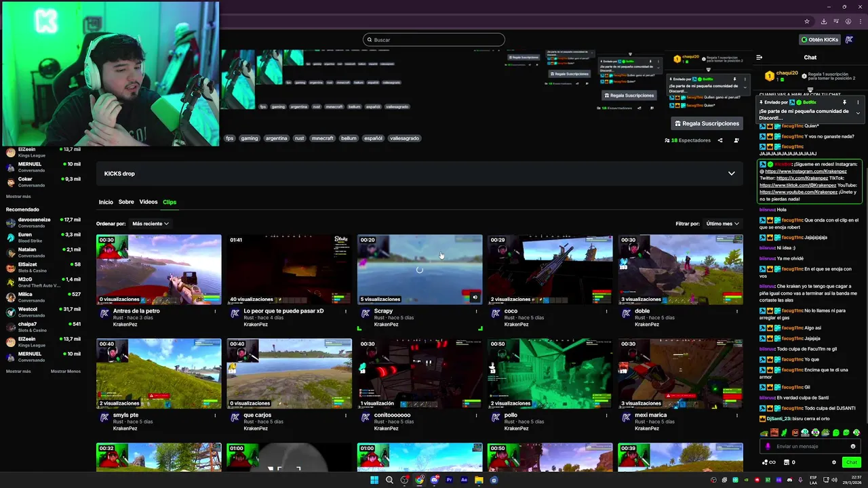Click the 18 Espectadores viewer count

(x=688, y=140)
